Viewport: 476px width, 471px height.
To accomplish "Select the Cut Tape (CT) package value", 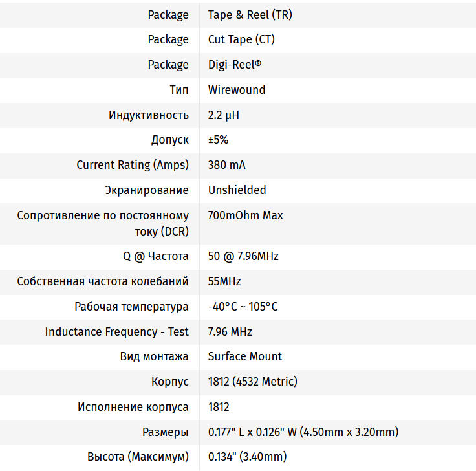I will 241,39.
